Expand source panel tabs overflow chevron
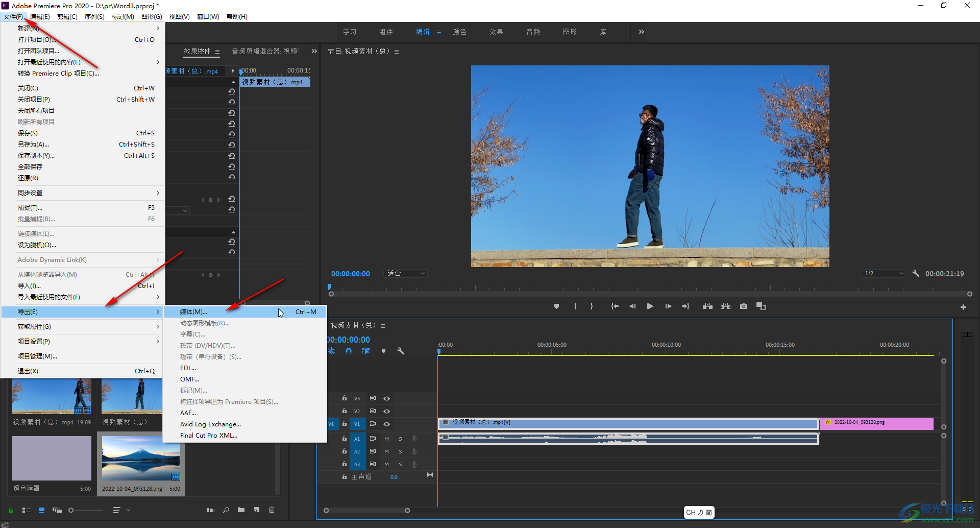The width and height of the screenshot is (980, 528). click(314, 51)
